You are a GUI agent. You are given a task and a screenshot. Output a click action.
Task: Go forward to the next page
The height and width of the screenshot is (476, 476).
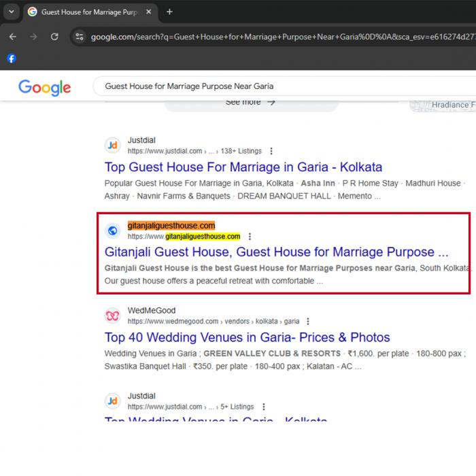(x=33, y=37)
